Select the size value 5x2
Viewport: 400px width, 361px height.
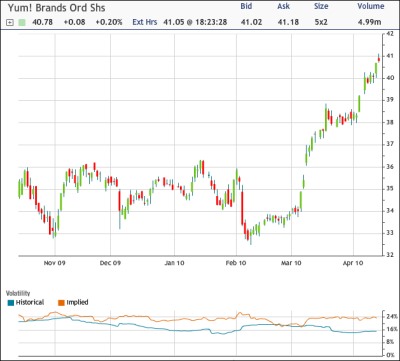[x=321, y=22]
